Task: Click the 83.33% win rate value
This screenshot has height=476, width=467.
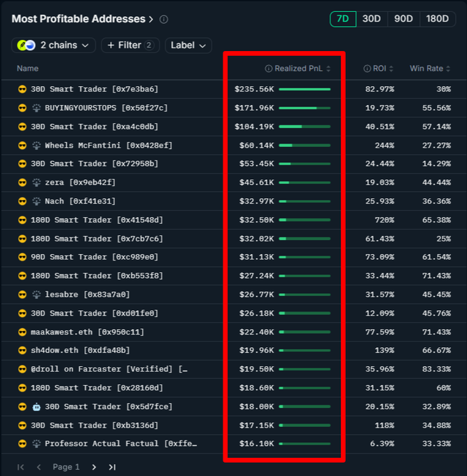Action: pos(436,369)
